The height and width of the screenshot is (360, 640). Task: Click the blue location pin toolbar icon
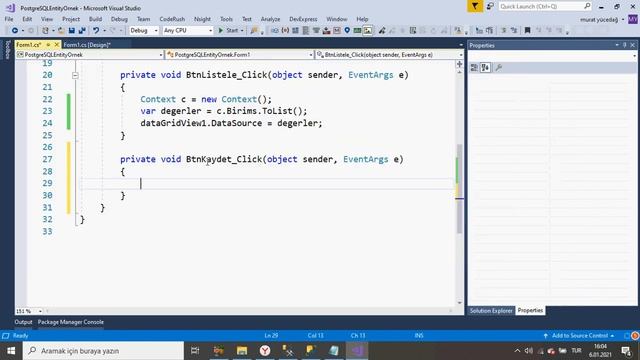click(x=347, y=31)
